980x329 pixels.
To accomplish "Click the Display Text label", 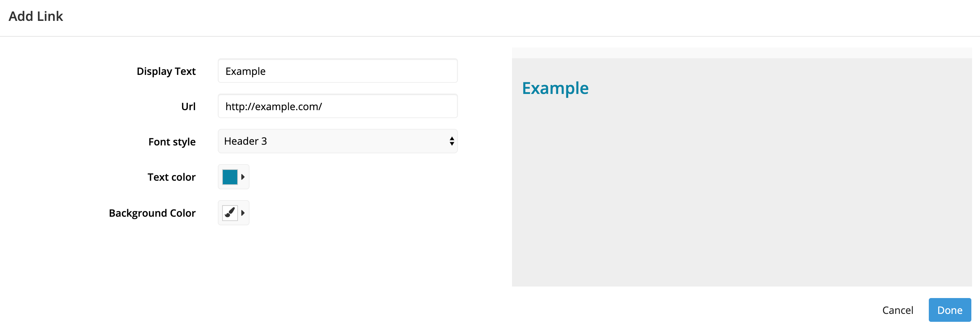I will point(166,71).
